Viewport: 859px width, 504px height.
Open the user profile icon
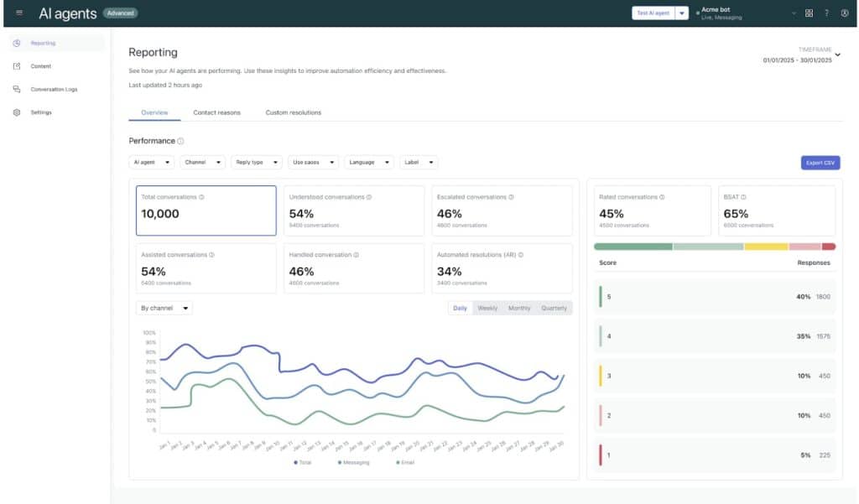click(x=844, y=13)
